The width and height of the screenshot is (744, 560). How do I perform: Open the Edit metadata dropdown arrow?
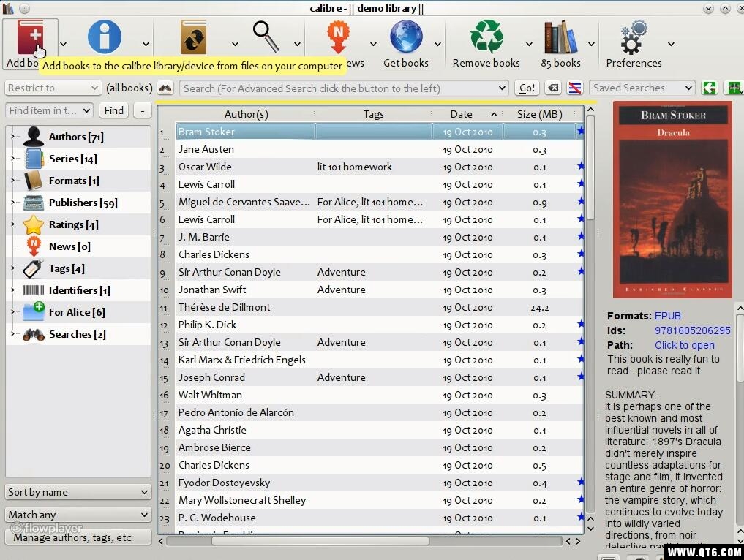pos(146,44)
